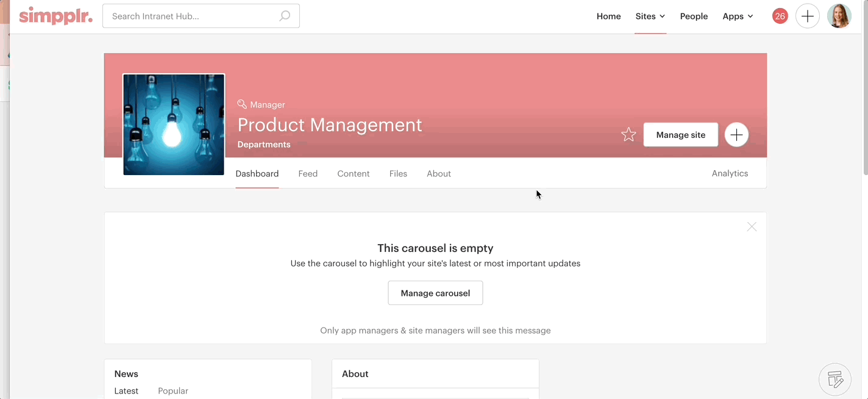
Task: Click the Departments category link
Action: (x=264, y=145)
